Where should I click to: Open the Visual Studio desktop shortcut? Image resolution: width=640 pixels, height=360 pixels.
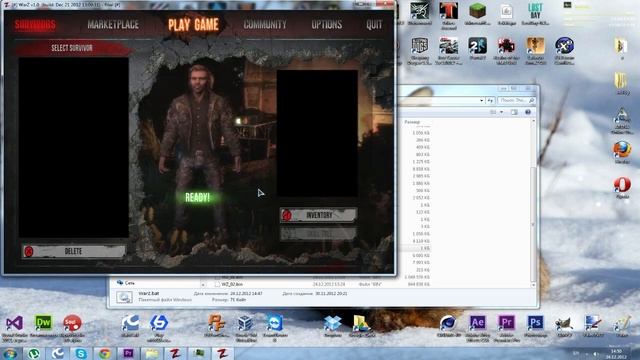[x=15, y=328]
